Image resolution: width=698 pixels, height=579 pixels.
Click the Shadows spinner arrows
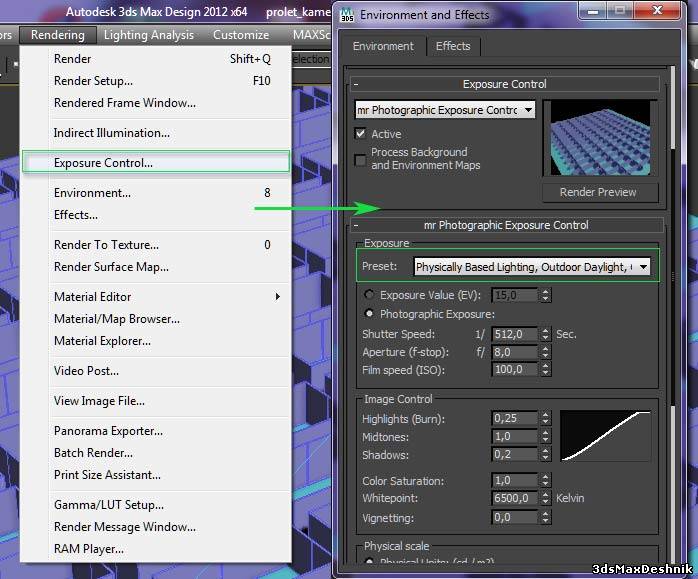[x=546, y=454]
